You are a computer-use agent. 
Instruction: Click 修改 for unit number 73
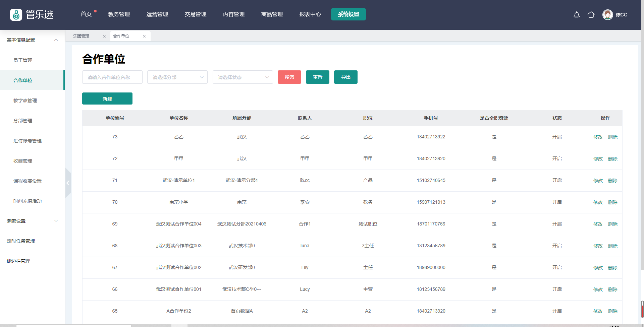click(598, 137)
